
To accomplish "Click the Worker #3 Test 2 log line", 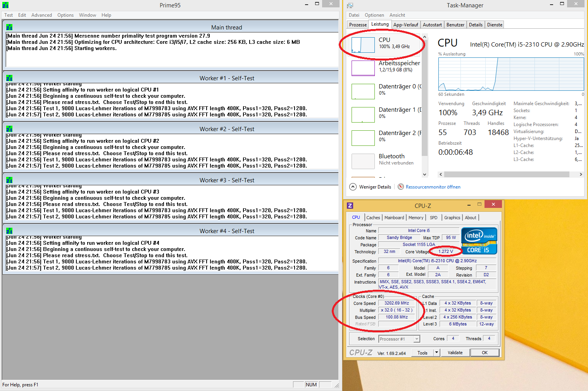I will (x=157, y=217).
